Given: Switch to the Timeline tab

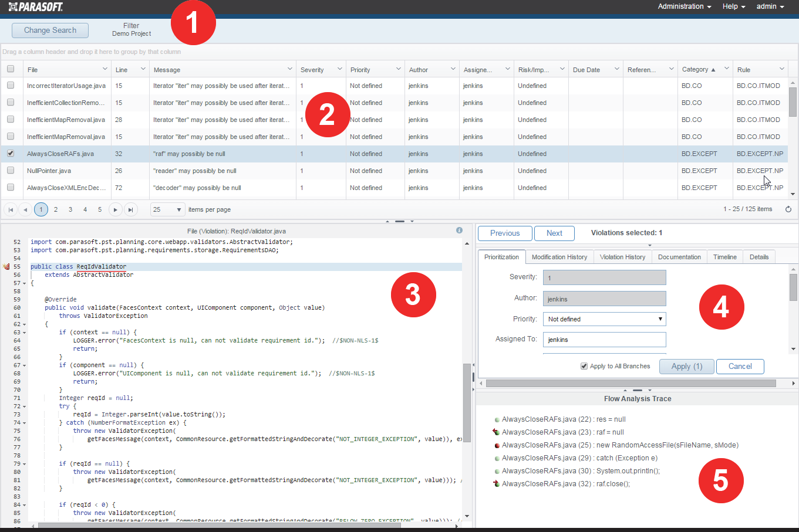Looking at the screenshot, I should pyautogui.click(x=725, y=257).
